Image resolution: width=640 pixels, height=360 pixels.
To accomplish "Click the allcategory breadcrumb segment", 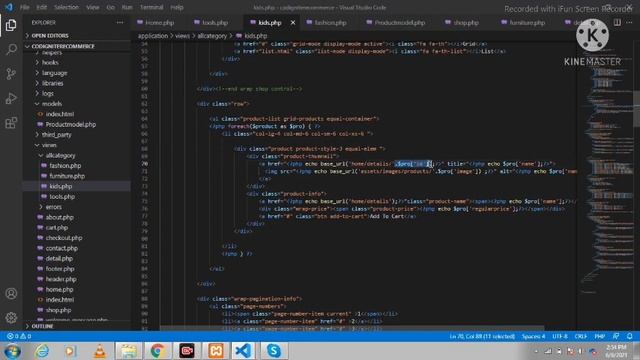I will (212, 36).
